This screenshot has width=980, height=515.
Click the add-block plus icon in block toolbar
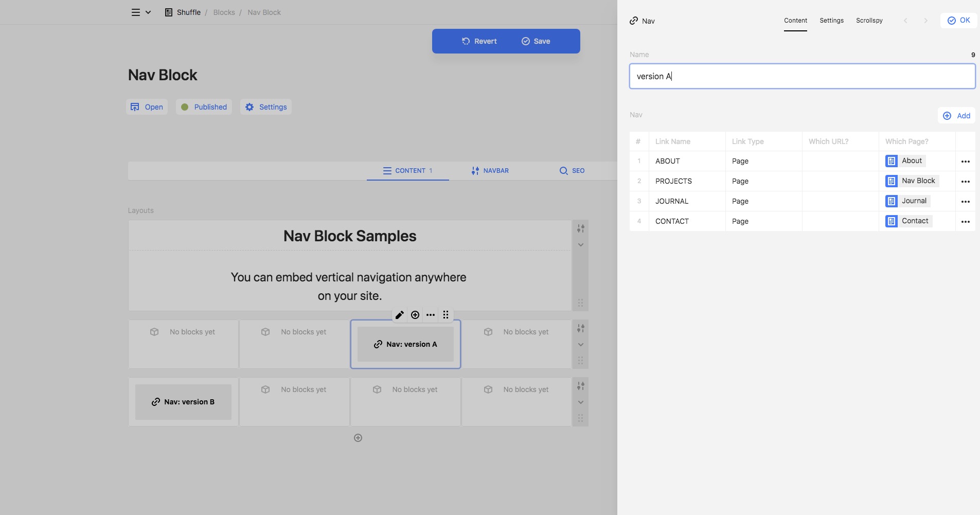click(x=415, y=315)
